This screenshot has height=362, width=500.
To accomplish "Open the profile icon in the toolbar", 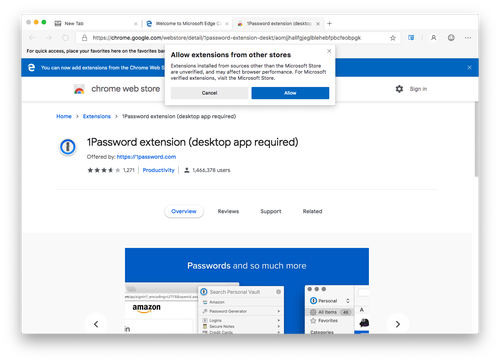I will click(x=434, y=38).
